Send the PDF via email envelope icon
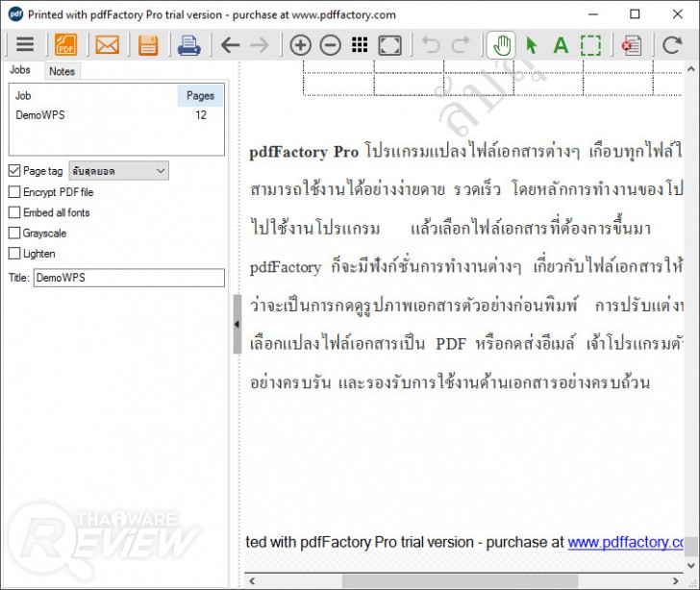 pos(107,45)
